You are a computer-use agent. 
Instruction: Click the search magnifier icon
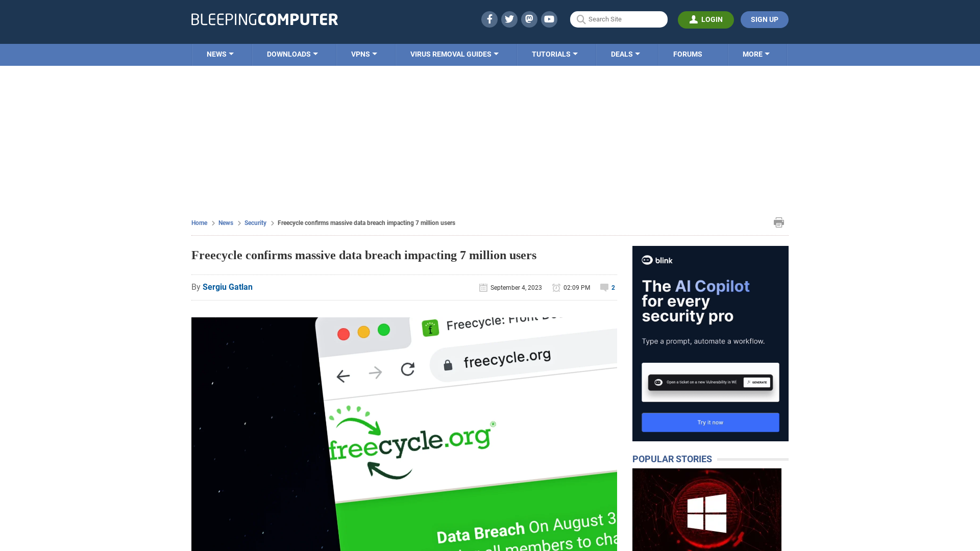pyautogui.click(x=580, y=19)
